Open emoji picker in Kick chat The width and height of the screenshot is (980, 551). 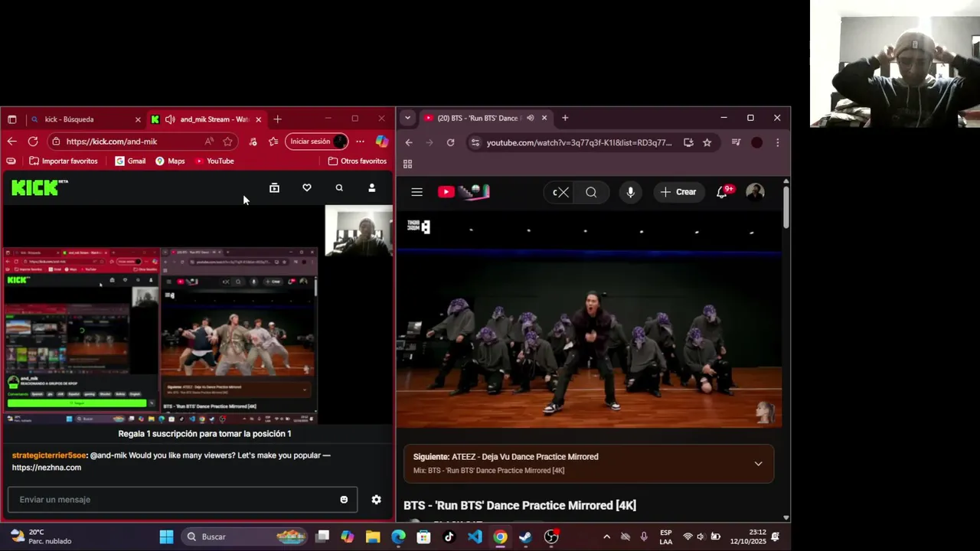pos(344,500)
